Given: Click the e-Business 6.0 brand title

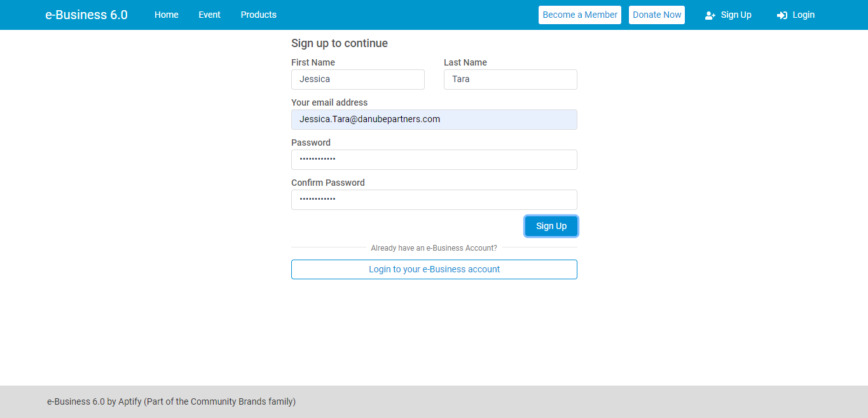Looking at the screenshot, I should [86, 15].
